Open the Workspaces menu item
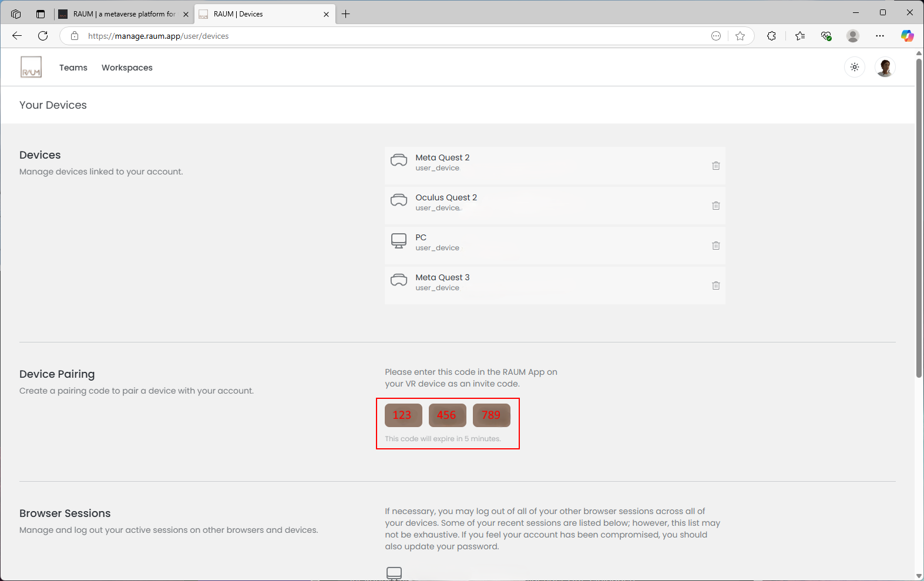Screen dimensions: 924x581 127,68
